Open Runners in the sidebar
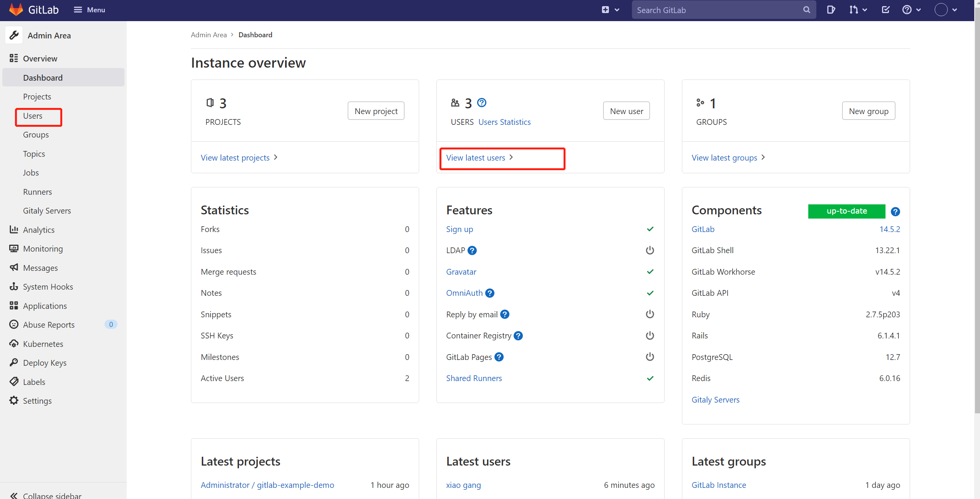The width and height of the screenshot is (980, 499). [37, 192]
